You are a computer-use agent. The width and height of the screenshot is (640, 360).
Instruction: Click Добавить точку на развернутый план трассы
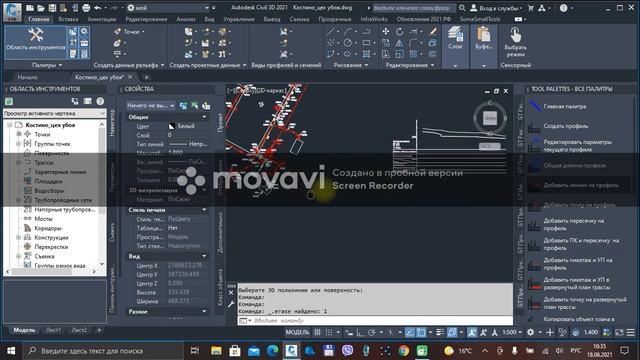[584, 303]
